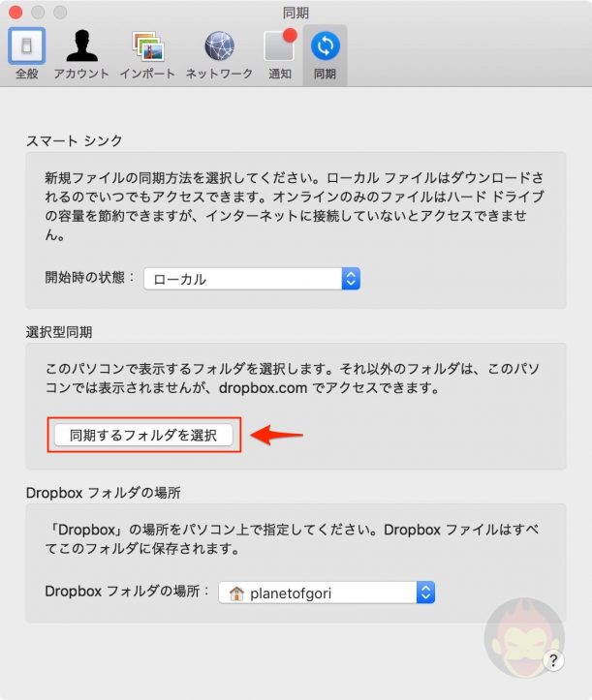Open the Dropbox フォルダの場所 planetofgori dropdown
The width and height of the screenshot is (592, 700).
[327, 593]
